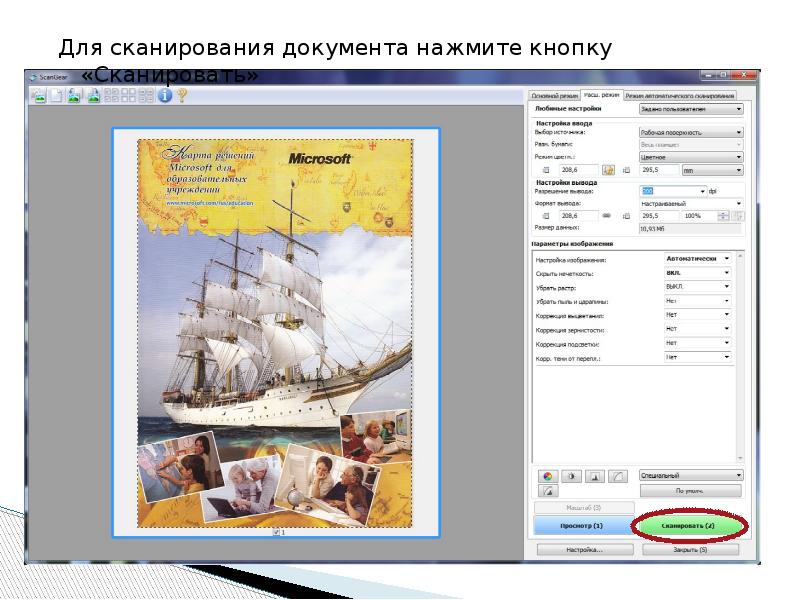This screenshot has width=800, height=600.
Task: Click the output width field 208,6
Action: [579, 216]
